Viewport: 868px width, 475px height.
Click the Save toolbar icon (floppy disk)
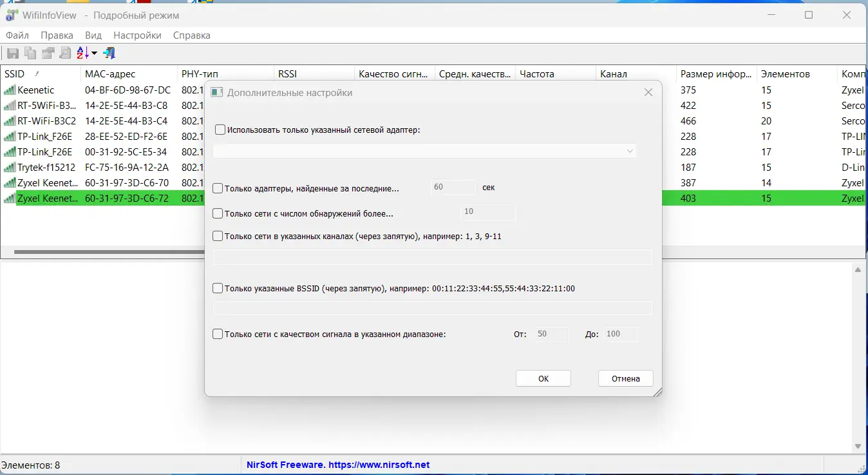[13, 53]
